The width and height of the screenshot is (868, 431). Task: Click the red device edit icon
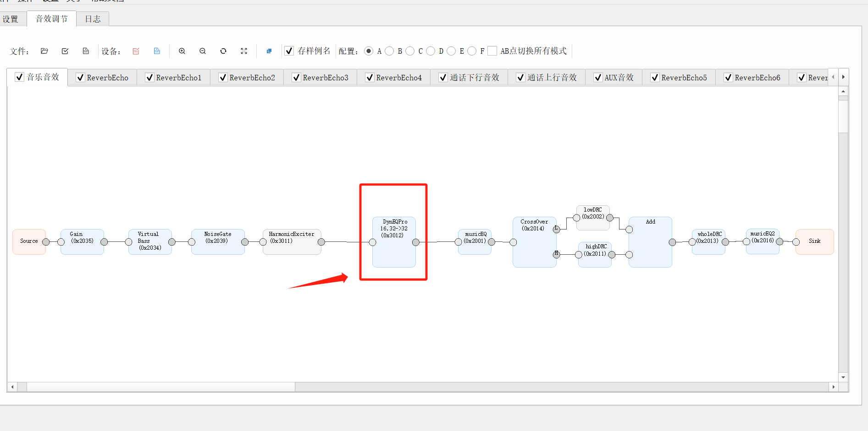coord(136,51)
